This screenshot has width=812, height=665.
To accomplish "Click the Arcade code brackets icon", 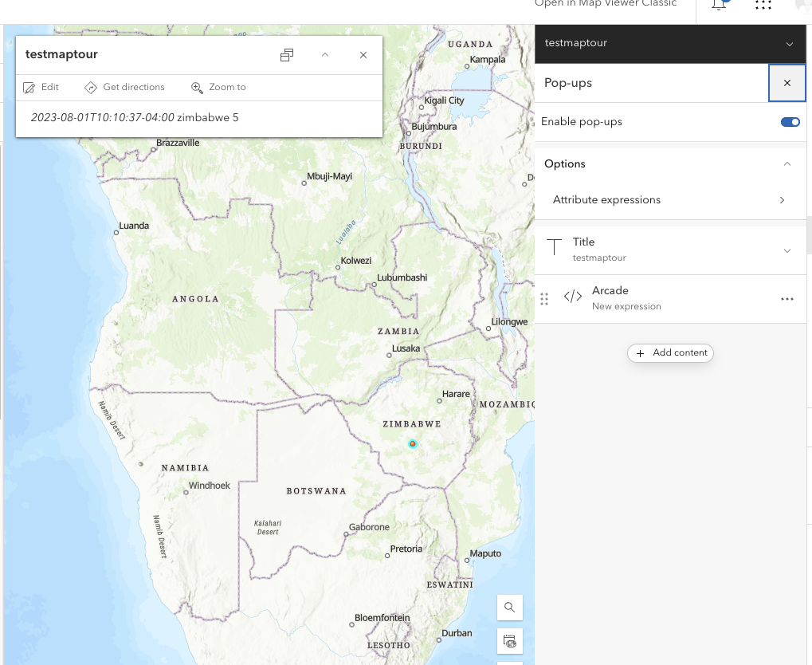I will point(572,297).
